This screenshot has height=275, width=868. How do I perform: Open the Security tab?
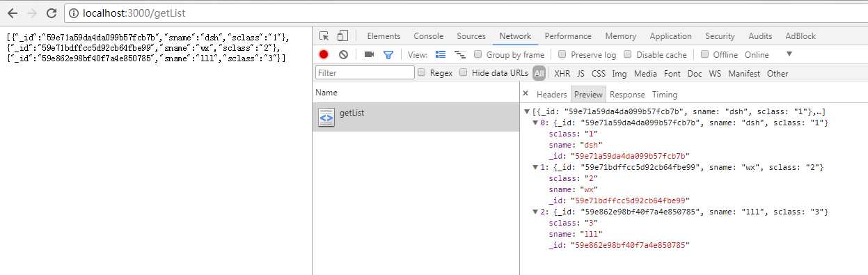[720, 36]
